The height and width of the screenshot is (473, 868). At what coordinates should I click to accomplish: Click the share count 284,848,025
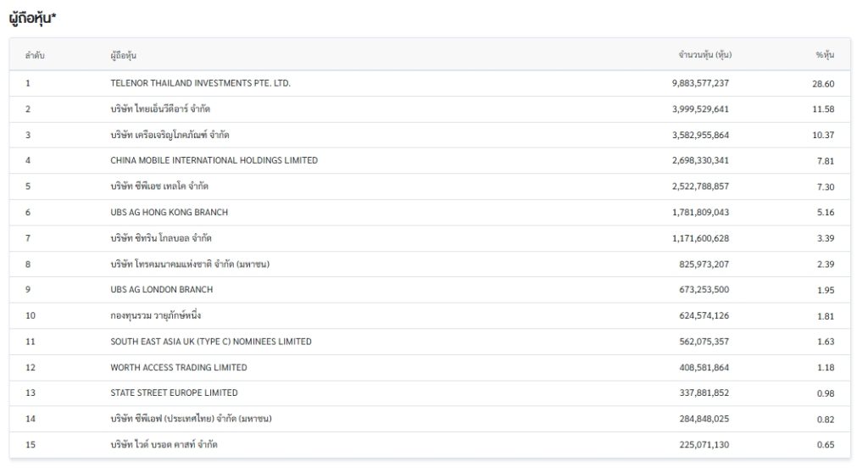coord(704,419)
